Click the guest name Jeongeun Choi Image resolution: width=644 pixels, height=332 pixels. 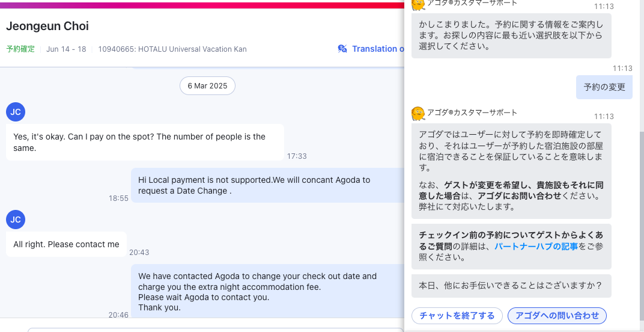(47, 26)
